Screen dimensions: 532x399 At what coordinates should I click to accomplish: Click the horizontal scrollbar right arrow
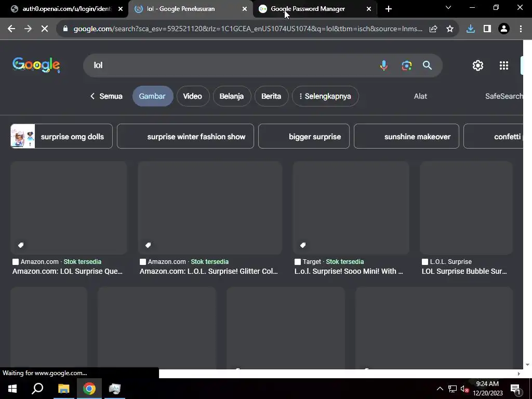pyautogui.click(x=519, y=374)
